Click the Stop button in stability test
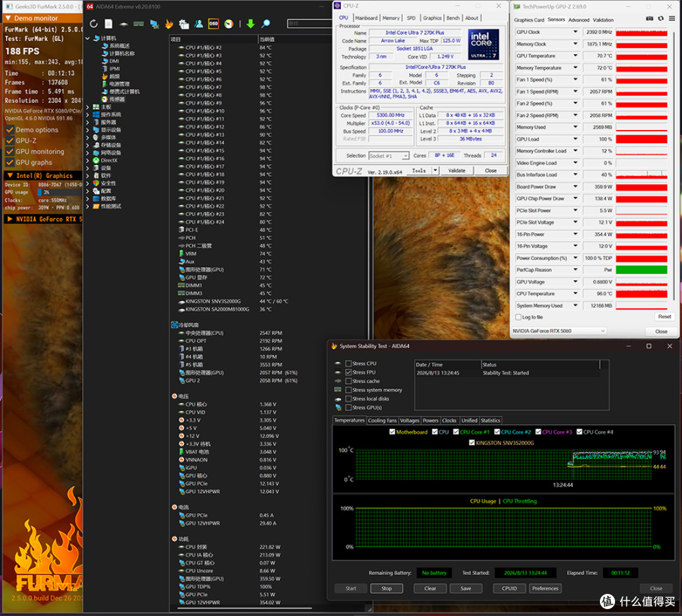Viewport: 682px width, 616px height. (x=386, y=588)
